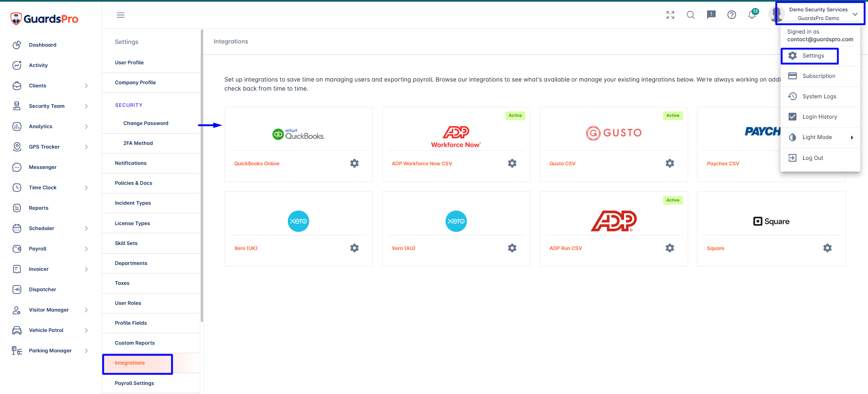Click the Dispatcher sidebar icon
The width and height of the screenshot is (868, 394).
point(17,289)
